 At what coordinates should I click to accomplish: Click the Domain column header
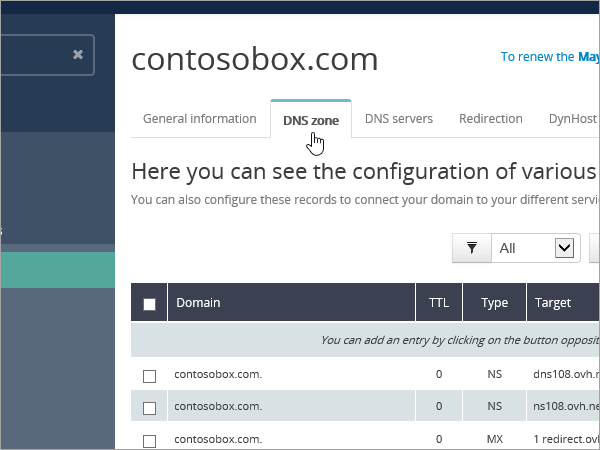198,302
